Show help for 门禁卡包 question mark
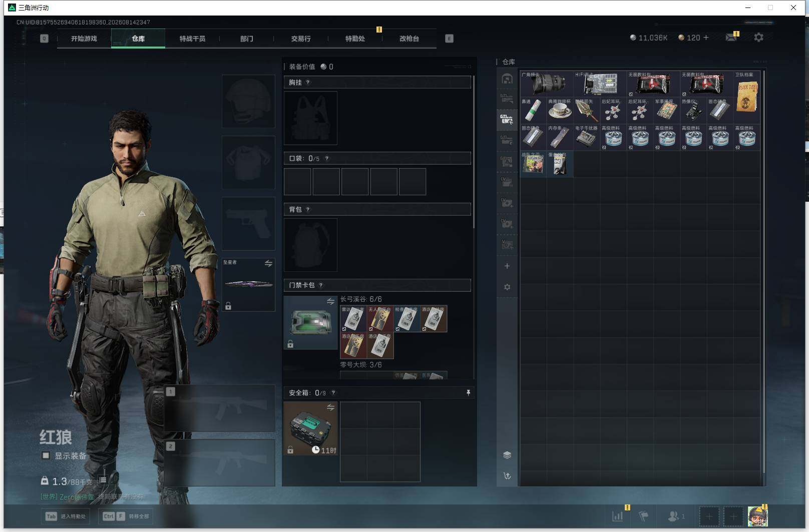This screenshot has width=809, height=532. tap(321, 285)
